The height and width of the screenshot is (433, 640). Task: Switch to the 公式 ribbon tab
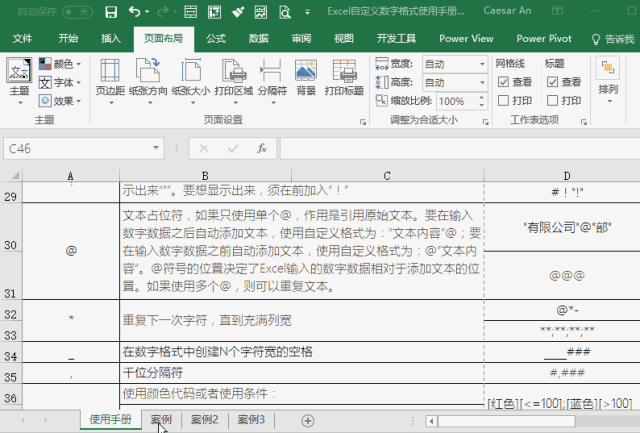(215, 38)
